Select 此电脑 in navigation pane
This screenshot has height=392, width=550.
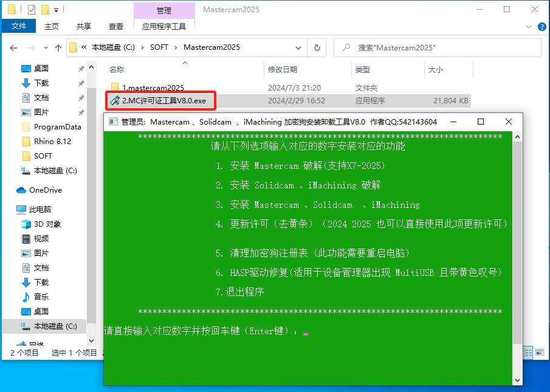click(x=40, y=209)
